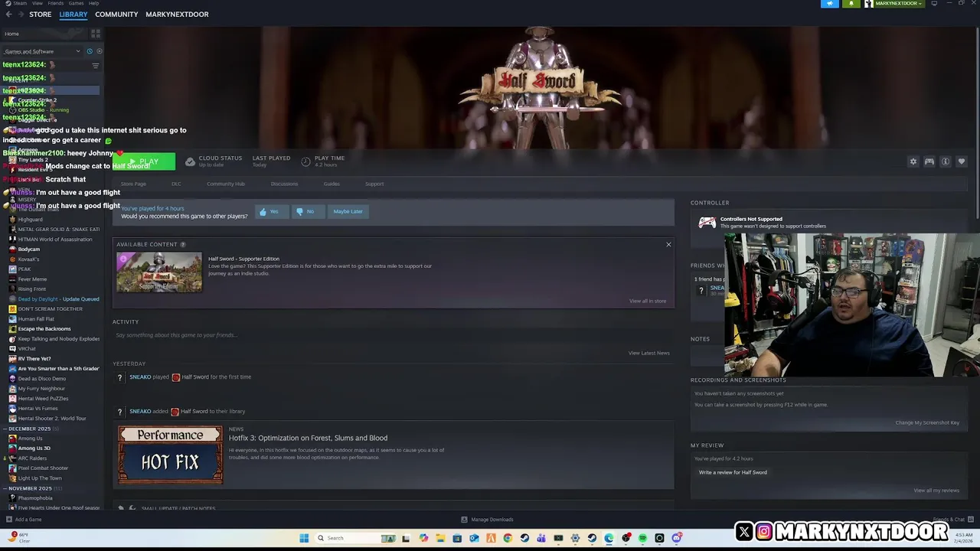
Task: Open Spotify from the taskbar
Action: pos(642,538)
